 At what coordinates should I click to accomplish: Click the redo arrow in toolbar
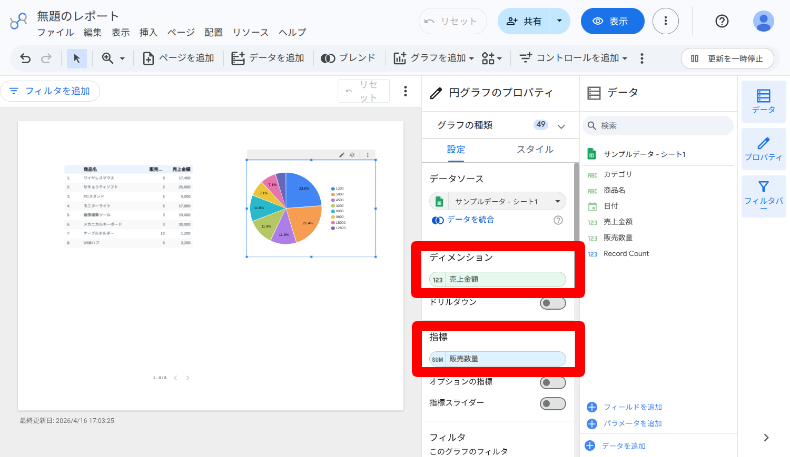click(x=46, y=58)
